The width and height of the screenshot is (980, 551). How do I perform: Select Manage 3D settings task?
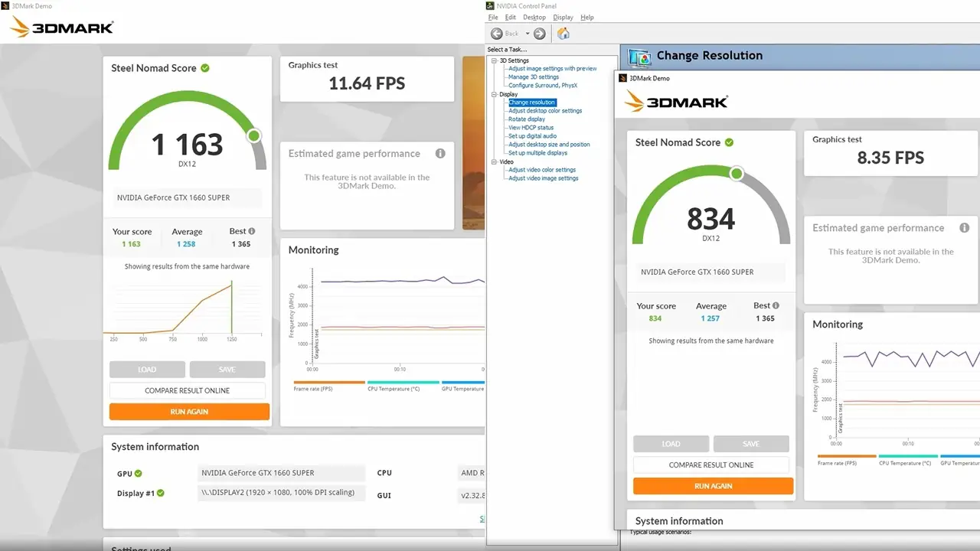click(534, 77)
